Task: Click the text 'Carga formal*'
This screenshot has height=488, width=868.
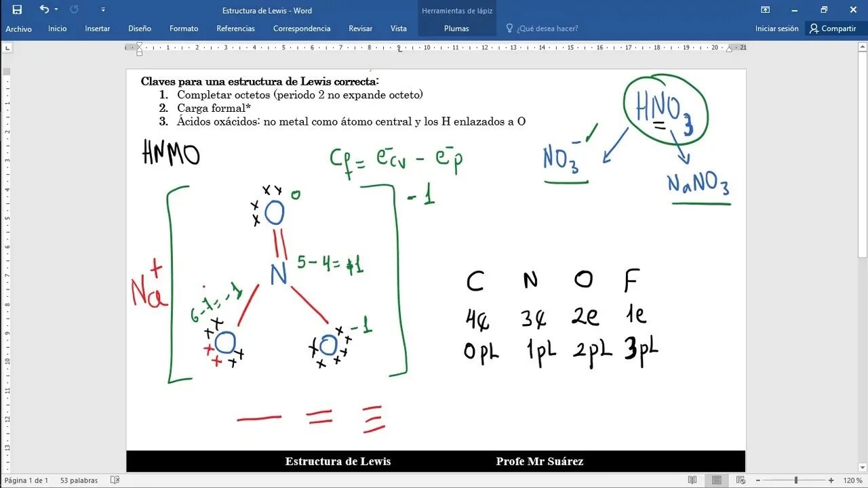Action: coord(214,108)
